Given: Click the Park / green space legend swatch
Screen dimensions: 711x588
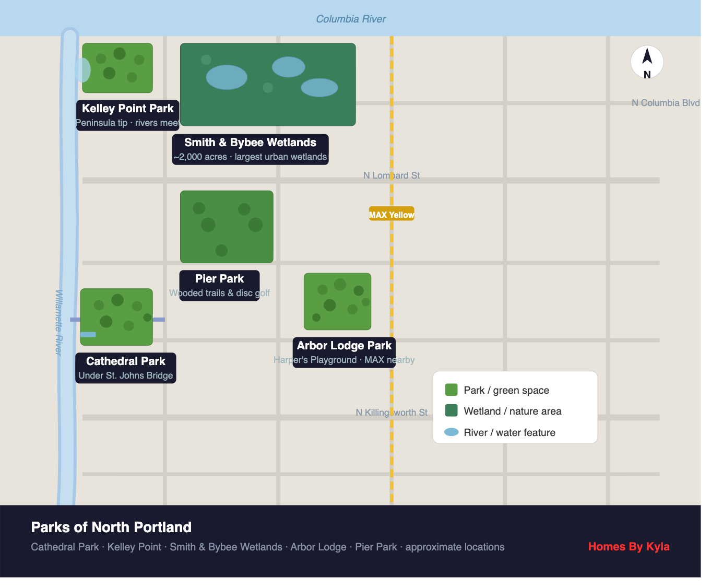Looking at the screenshot, I should pyautogui.click(x=451, y=390).
